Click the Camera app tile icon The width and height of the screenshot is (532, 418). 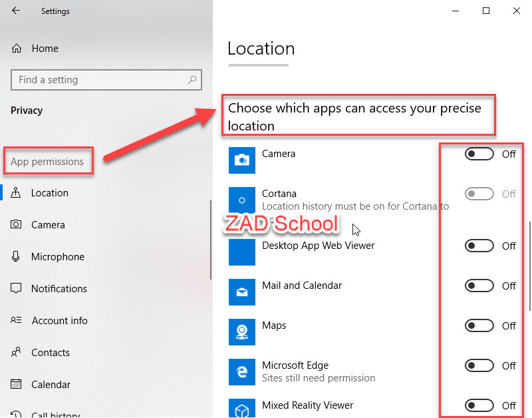242,160
